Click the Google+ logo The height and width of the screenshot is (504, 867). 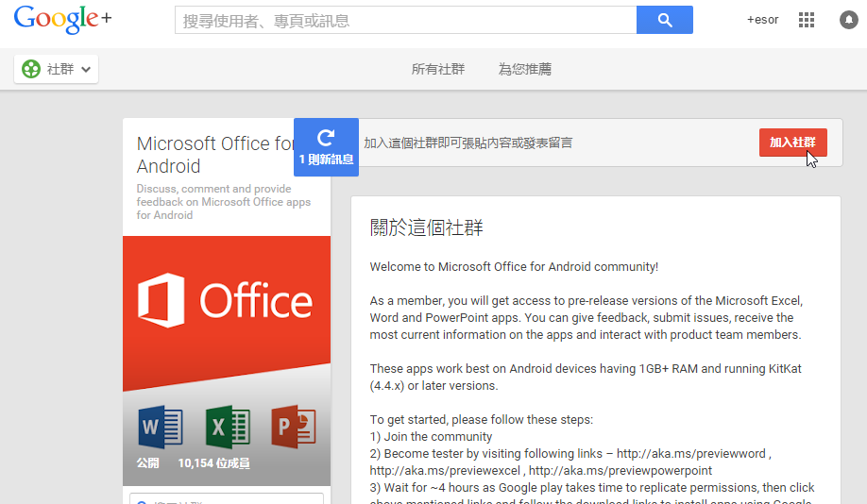[x=62, y=20]
